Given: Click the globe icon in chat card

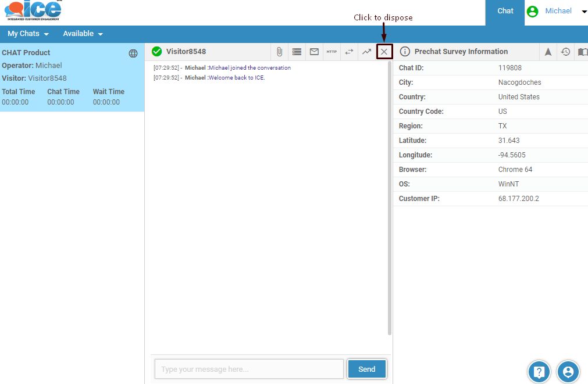Looking at the screenshot, I should point(133,53).
